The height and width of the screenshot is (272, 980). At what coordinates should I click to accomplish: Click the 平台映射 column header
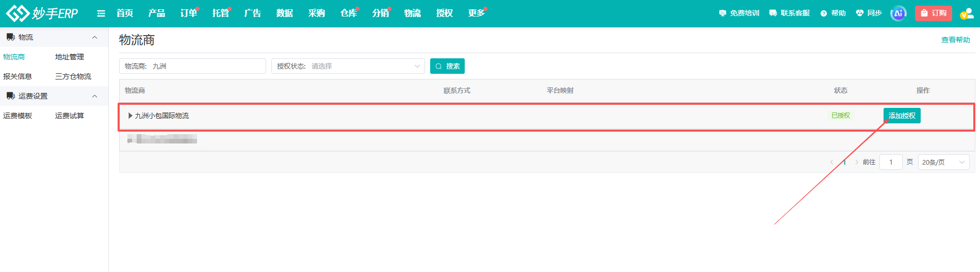point(560,90)
